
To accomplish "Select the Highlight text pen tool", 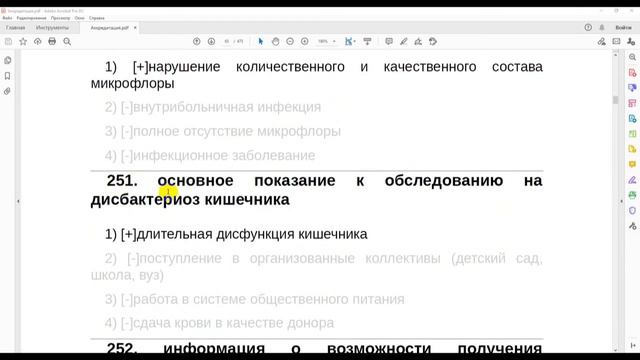I will point(404,41).
